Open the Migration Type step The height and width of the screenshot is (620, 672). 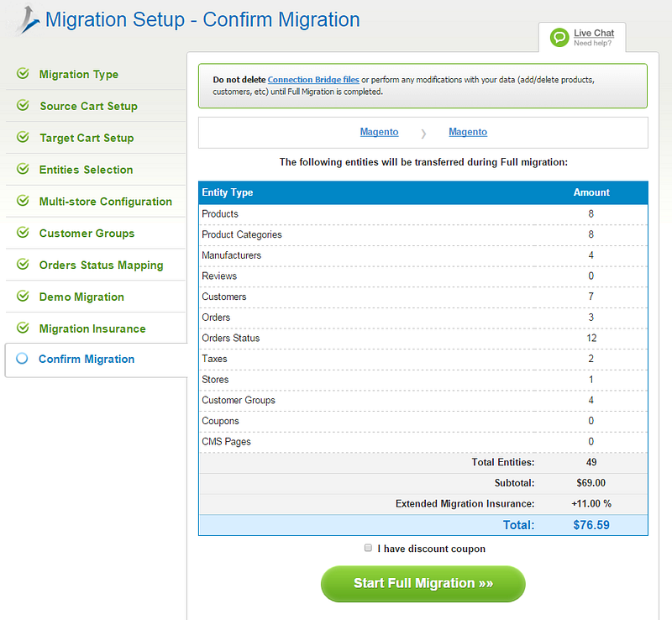point(79,75)
